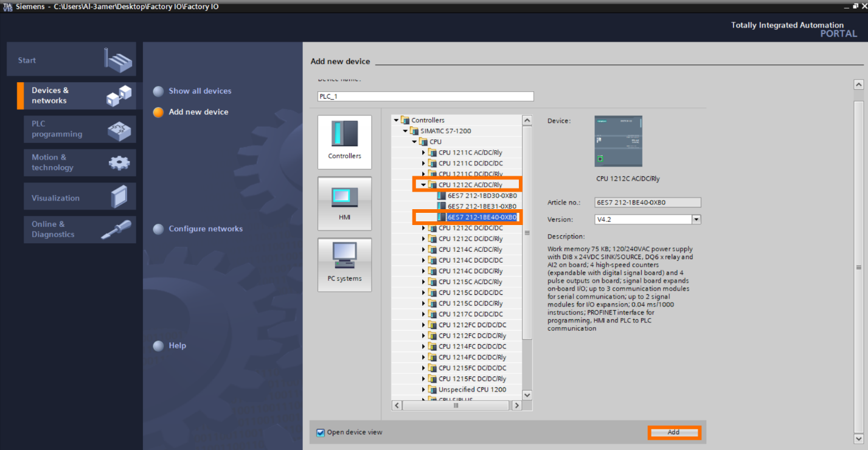The height and width of the screenshot is (450, 868).
Task: Click device tree scroll-left arrow
Action: 397,405
